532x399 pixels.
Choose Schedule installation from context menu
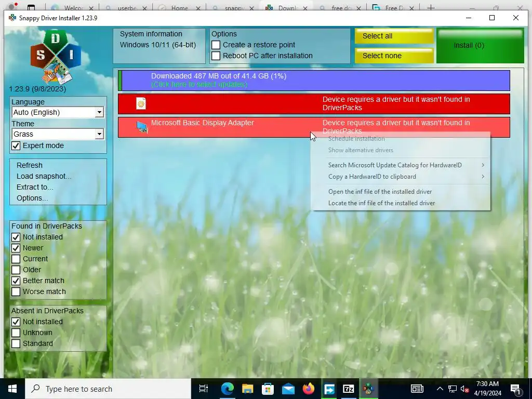pos(401,138)
